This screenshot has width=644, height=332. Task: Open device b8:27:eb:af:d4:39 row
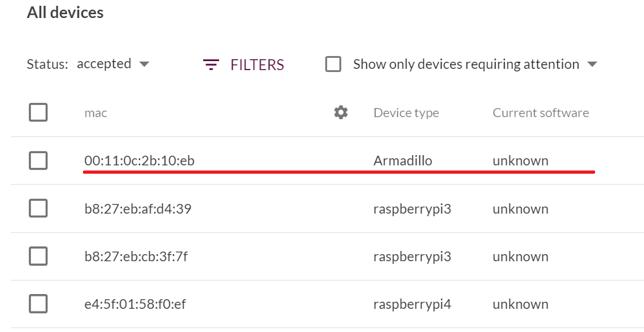pos(138,209)
